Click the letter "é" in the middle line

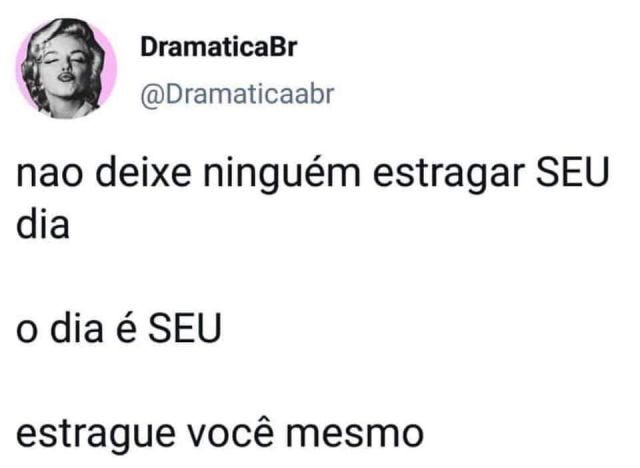(x=124, y=328)
